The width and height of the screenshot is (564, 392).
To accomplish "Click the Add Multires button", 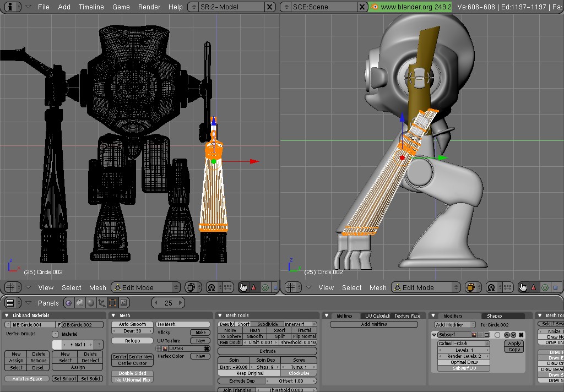I will [x=374, y=324].
